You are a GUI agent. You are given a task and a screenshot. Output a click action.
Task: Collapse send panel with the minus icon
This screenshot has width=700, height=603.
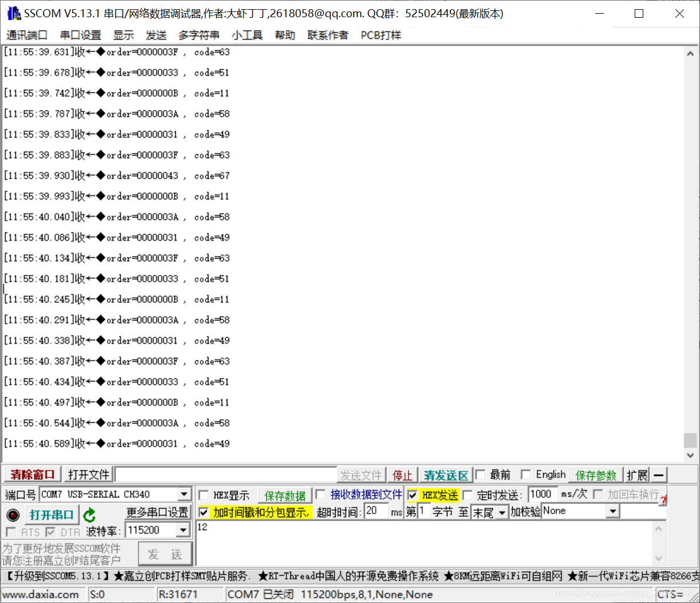point(658,474)
